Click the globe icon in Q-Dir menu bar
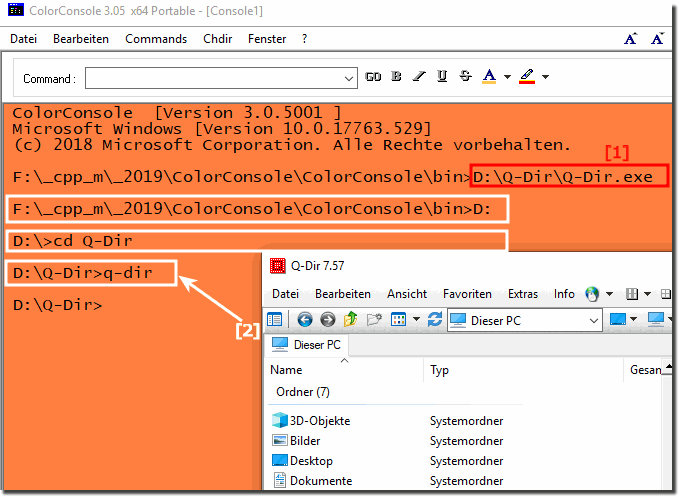Image resolution: width=679 pixels, height=497 pixels. [x=592, y=294]
